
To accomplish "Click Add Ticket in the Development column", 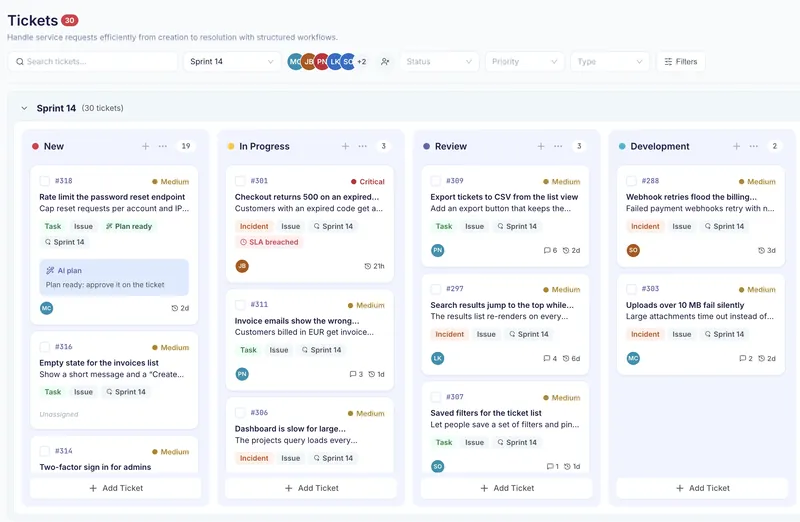I will pos(703,488).
